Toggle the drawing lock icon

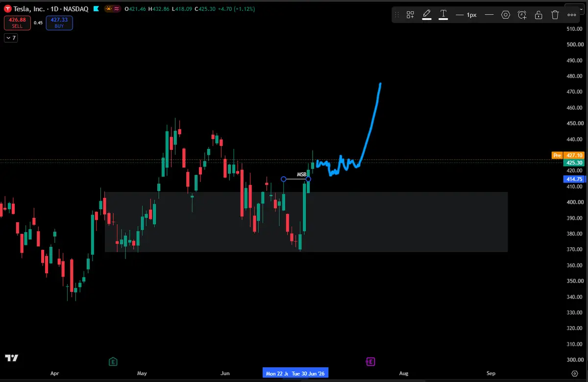coord(539,15)
